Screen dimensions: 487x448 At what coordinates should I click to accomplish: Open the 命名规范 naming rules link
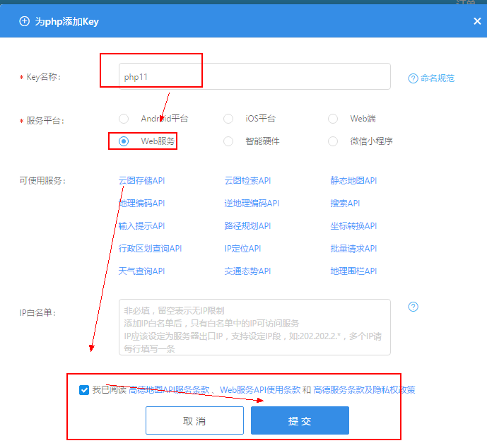[x=437, y=78]
